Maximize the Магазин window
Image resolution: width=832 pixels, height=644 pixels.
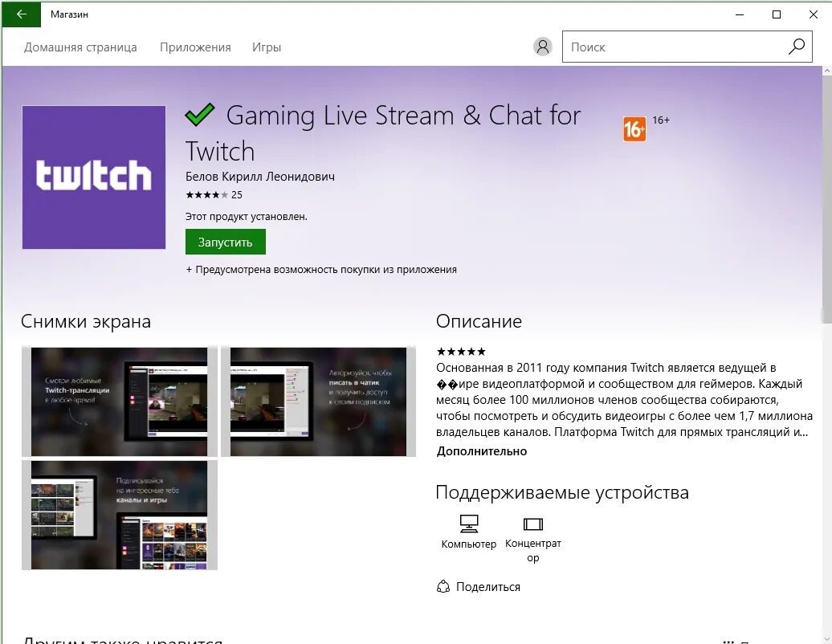click(777, 14)
